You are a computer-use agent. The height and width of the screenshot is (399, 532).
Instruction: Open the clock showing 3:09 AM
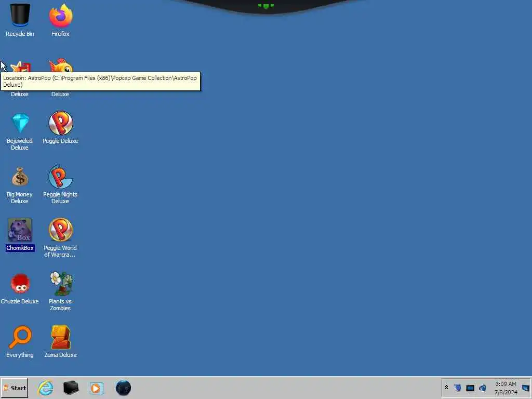[506, 388]
